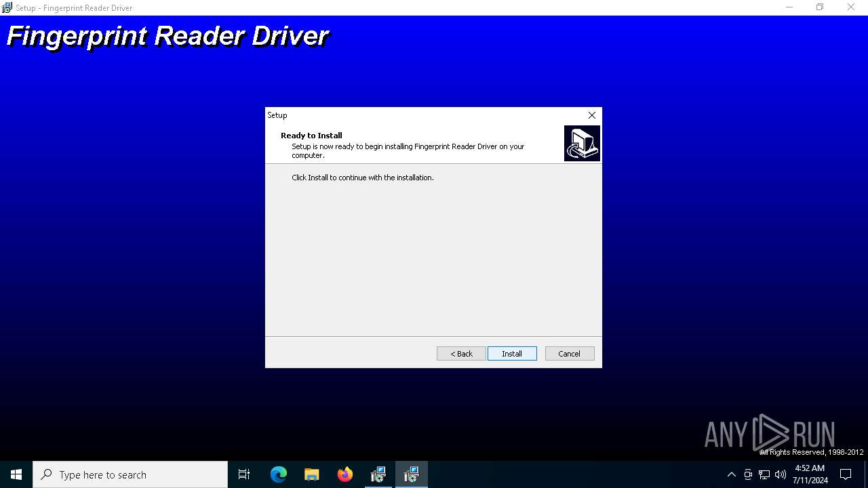Minimize the outer Setup window
868x488 pixels.
[x=789, y=7]
